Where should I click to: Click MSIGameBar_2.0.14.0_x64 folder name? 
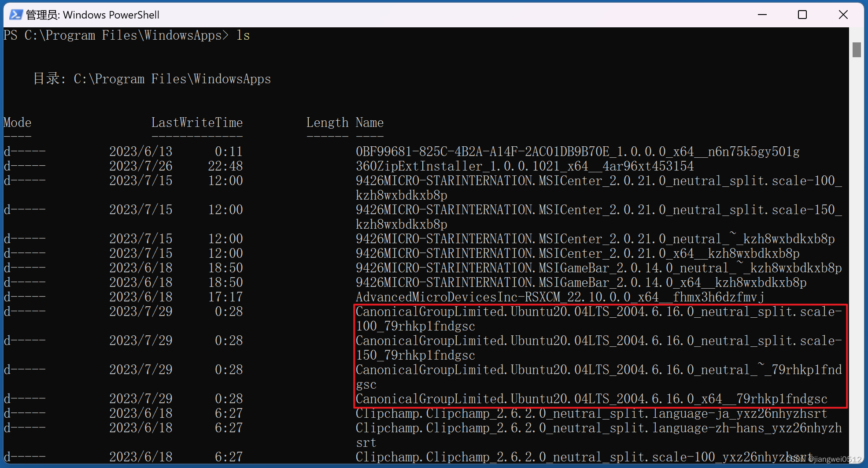coord(581,282)
